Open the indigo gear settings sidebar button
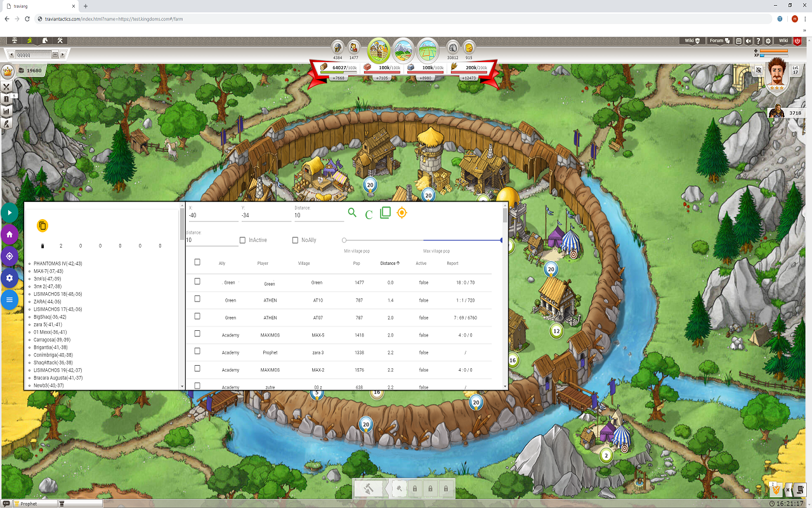812x508 pixels. [10, 277]
